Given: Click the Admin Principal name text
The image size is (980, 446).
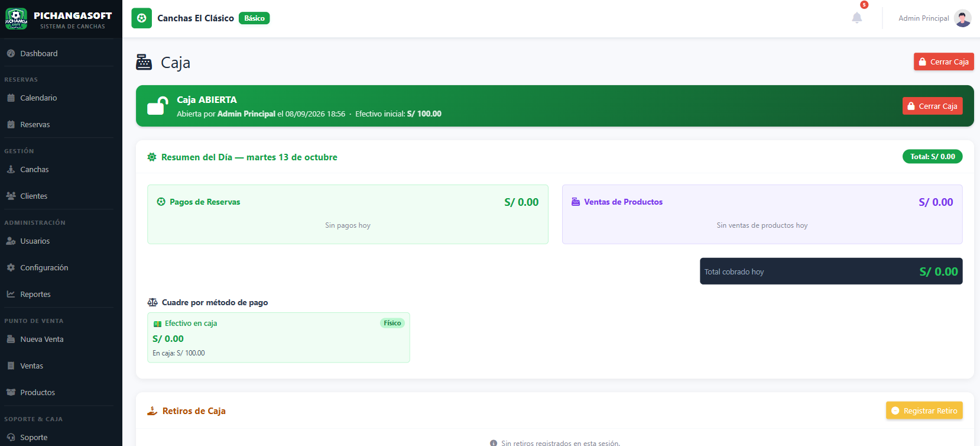Looking at the screenshot, I should pyautogui.click(x=923, y=18).
